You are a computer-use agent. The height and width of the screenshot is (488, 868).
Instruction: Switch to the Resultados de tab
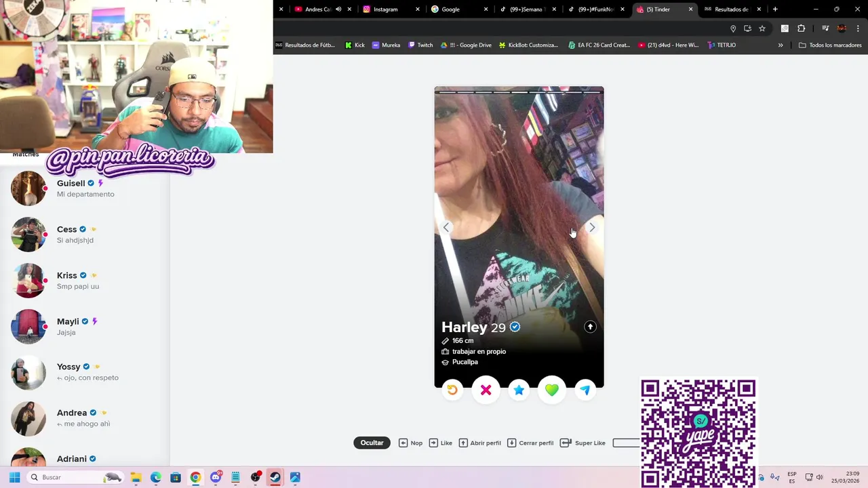(731, 9)
